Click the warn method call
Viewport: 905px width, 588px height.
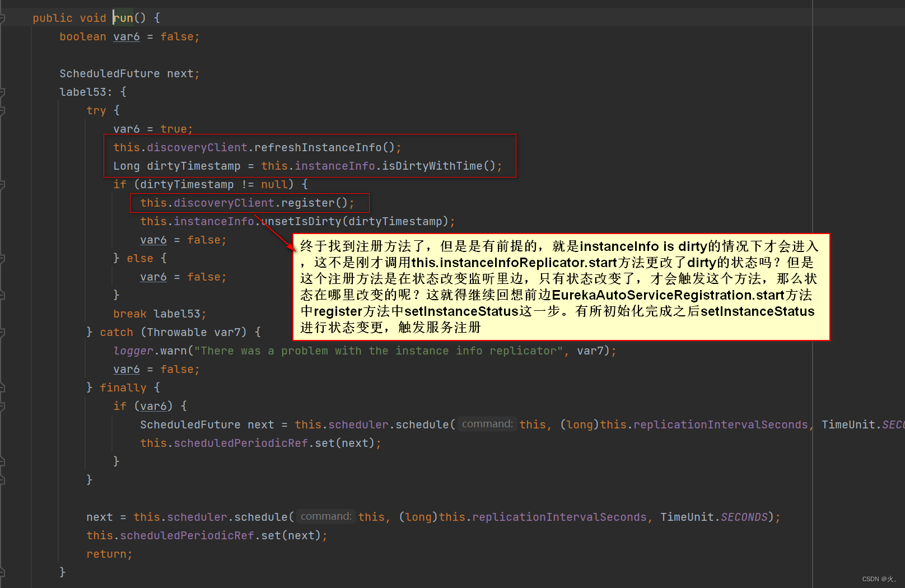click(x=174, y=351)
